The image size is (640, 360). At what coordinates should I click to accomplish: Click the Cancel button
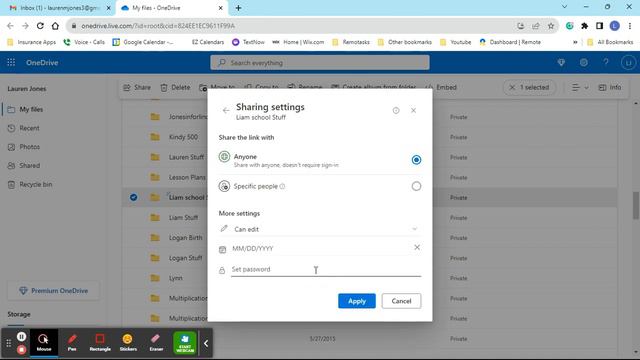click(x=401, y=301)
